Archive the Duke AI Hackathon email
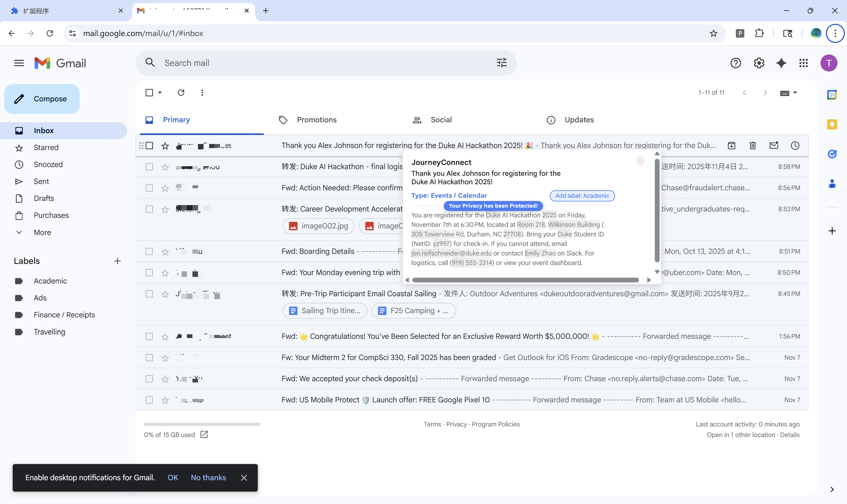The width and height of the screenshot is (847, 504). coord(732,146)
